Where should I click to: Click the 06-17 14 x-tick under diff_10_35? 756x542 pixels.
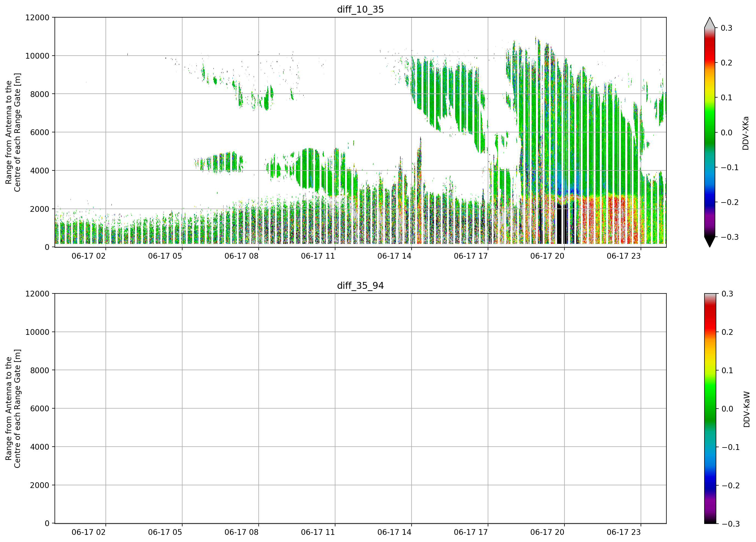point(394,256)
